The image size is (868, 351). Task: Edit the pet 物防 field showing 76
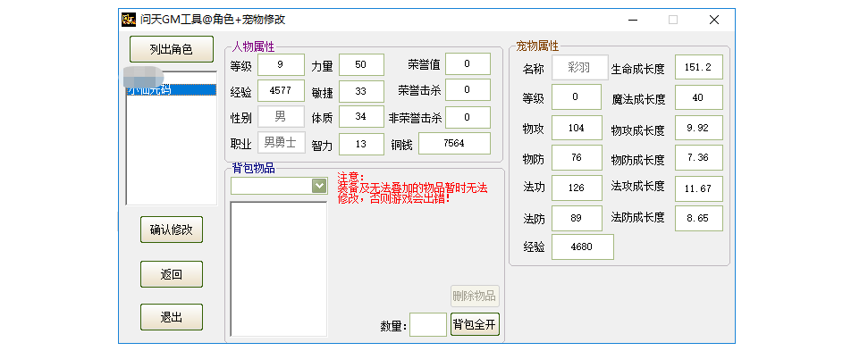tap(577, 157)
